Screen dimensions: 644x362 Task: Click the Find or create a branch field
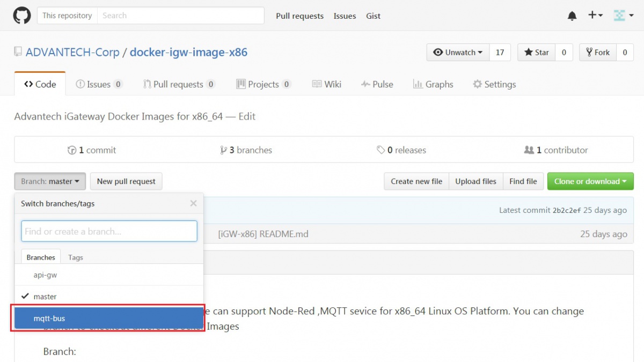109,231
